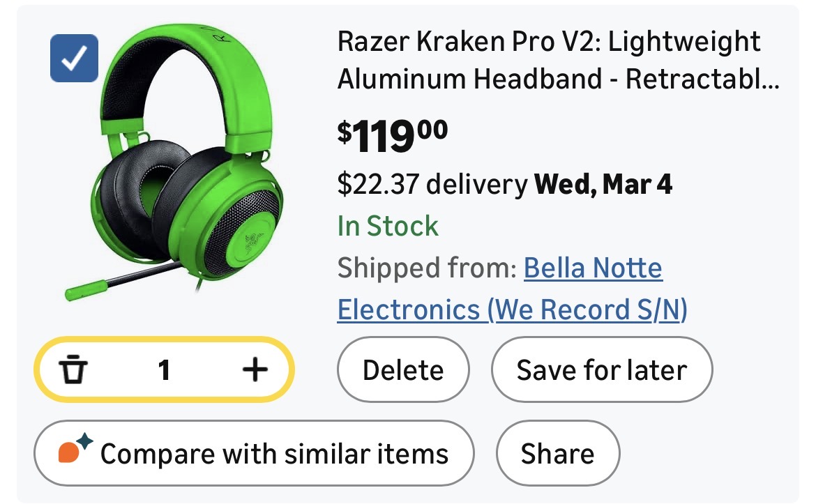816x504 pixels.
Task: Click the trash can icon in quantity stepper
Action: point(72,370)
